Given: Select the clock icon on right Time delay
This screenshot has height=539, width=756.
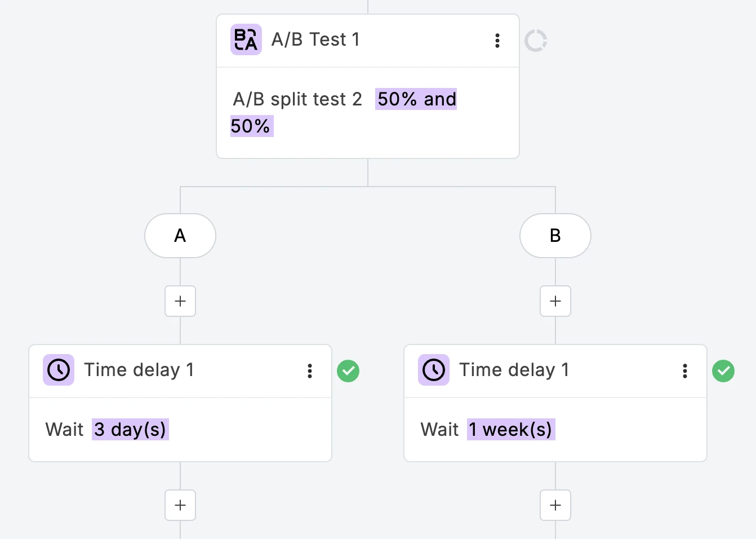Looking at the screenshot, I should pyautogui.click(x=433, y=370).
